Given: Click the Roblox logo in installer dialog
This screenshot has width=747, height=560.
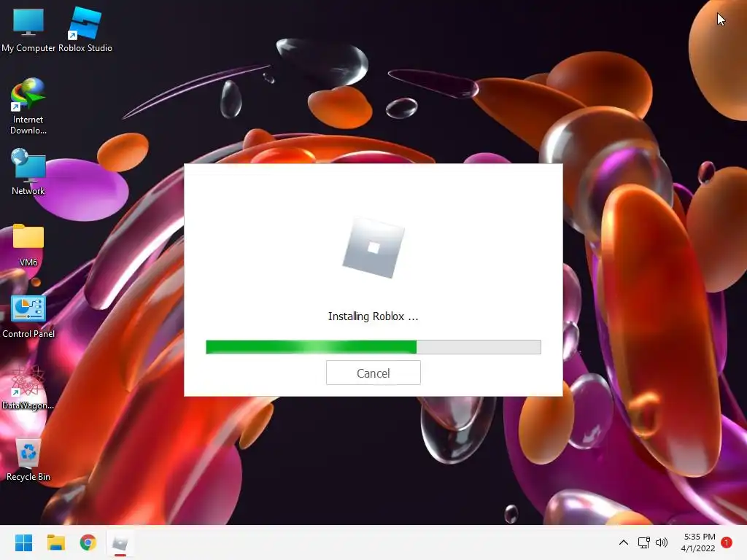Looking at the screenshot, I should (373, 248).
